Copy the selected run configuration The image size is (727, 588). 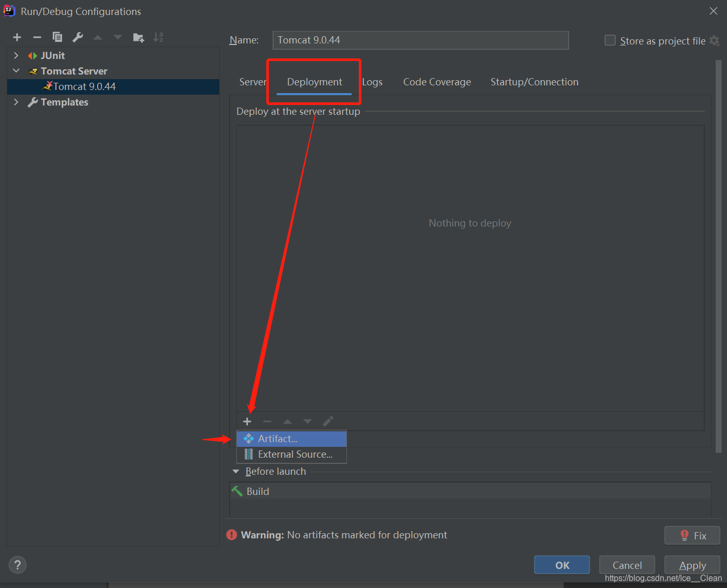tap(57, 37)
